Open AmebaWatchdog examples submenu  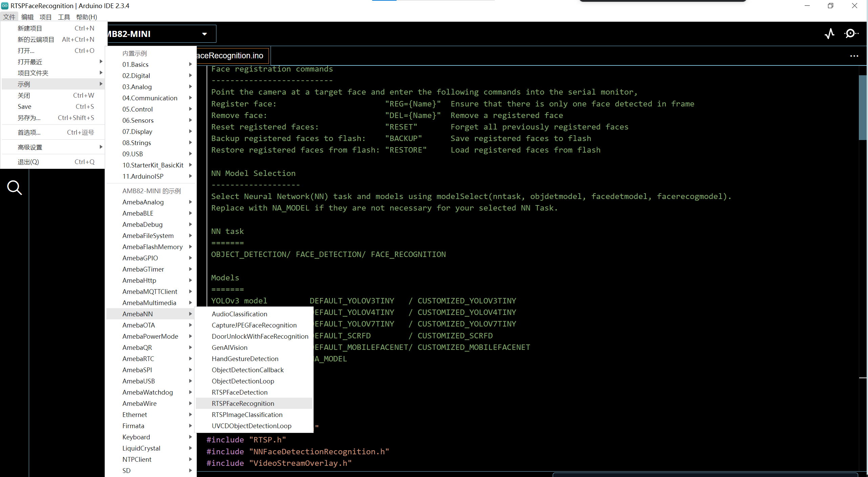(151, 392)
